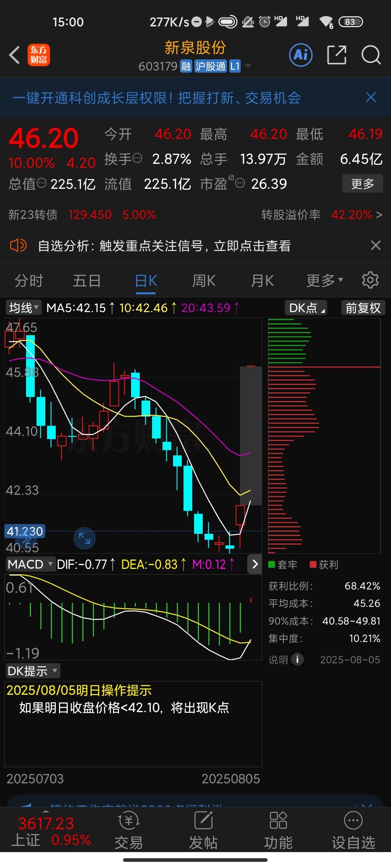The image size is (391, 868).
Task: Tap the 融 margin tag
Action: (x=186, y=66)
